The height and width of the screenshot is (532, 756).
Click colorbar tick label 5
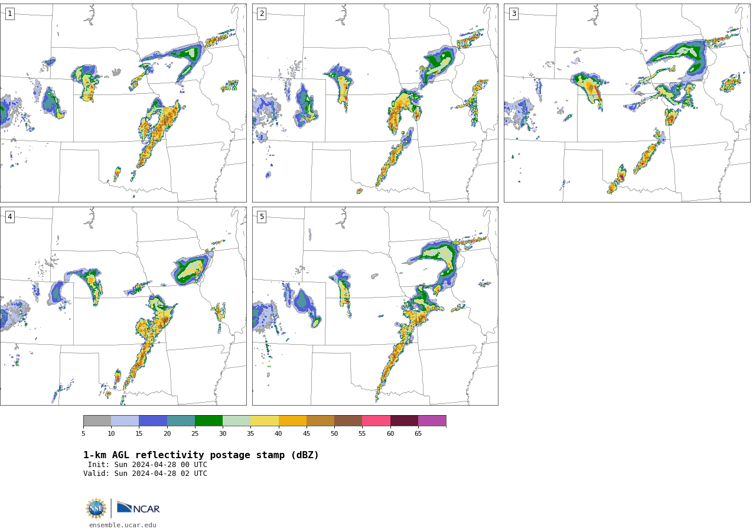pos(83,434)
